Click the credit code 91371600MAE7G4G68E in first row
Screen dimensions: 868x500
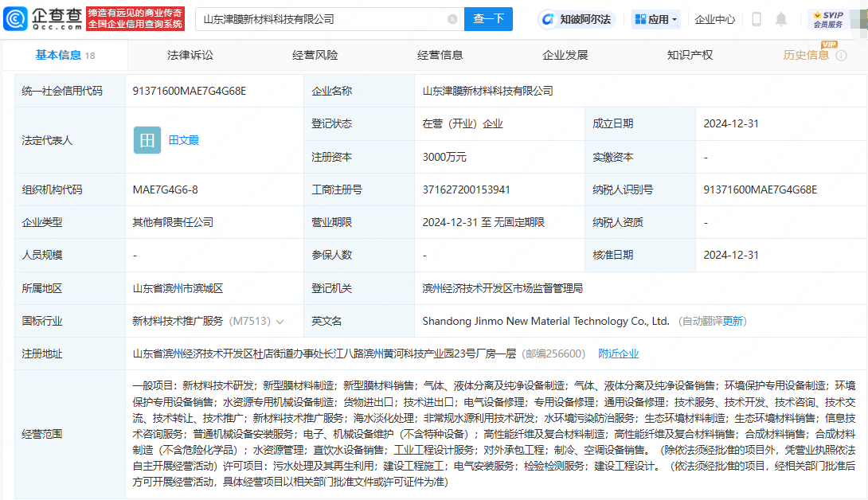coord(190,91)
